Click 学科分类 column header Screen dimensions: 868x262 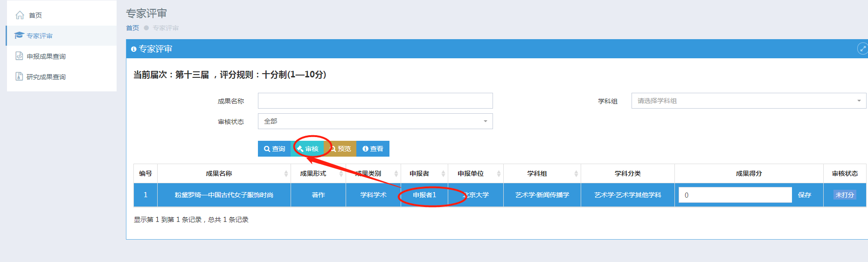(x=628, y=173)
